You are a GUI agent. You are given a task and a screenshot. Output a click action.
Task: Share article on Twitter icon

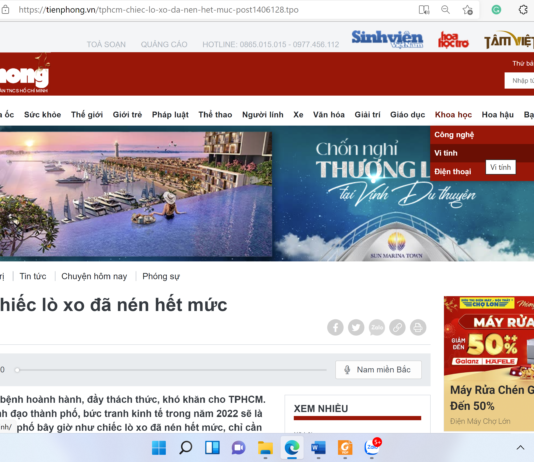356,328
